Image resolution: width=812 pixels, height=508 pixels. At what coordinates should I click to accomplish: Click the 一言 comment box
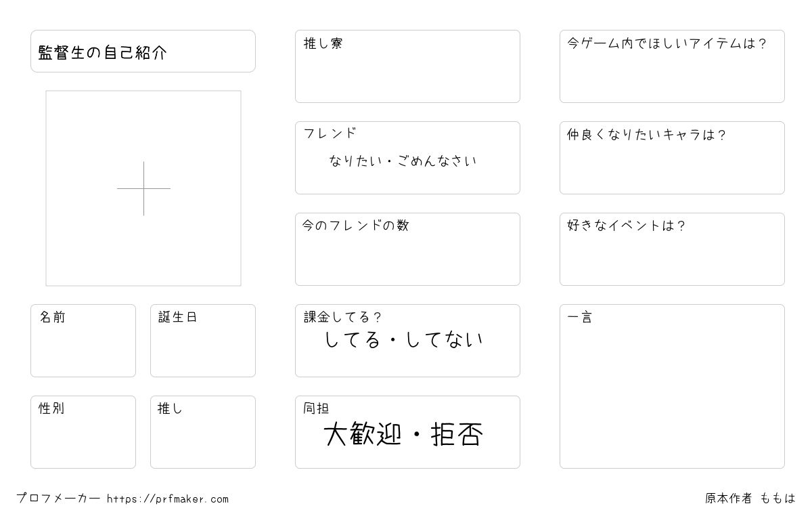tap(672, 386)
